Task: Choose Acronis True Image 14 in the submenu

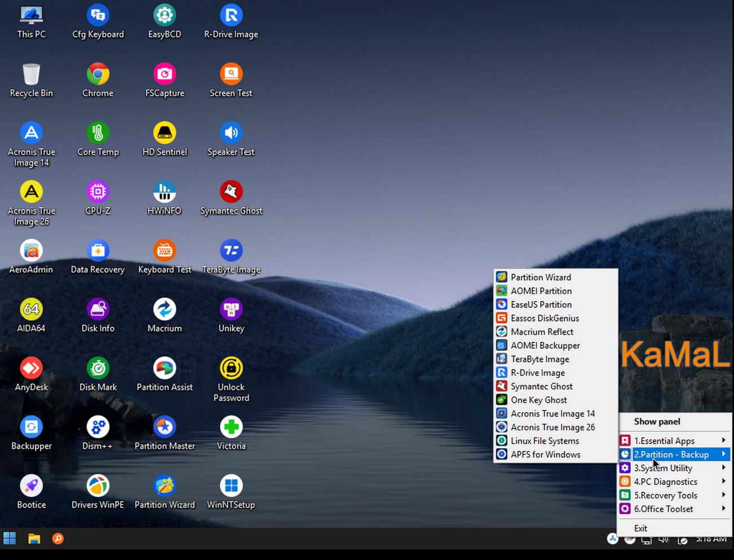Action: (x=556, y=414)
